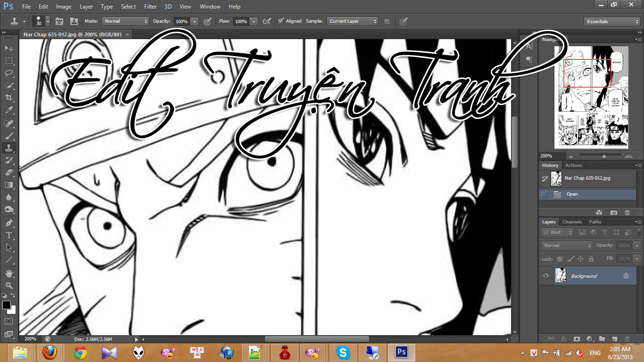The image size is (644, 362).
Task: Select the Hand tool
Action: (9, 273)
